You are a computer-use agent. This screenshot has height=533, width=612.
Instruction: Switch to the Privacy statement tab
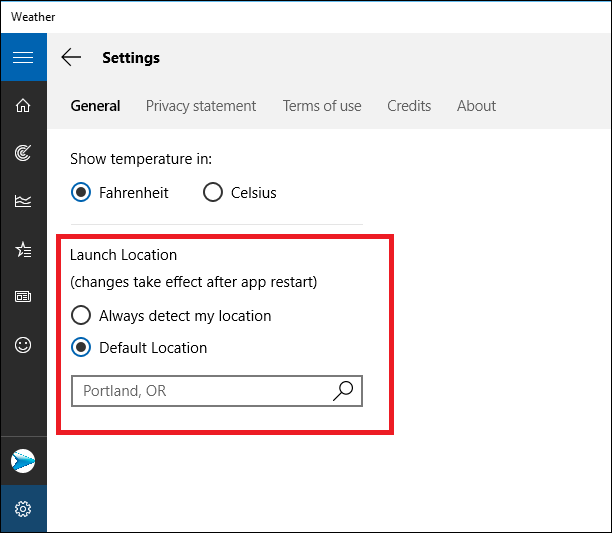(x=201, y=106)
